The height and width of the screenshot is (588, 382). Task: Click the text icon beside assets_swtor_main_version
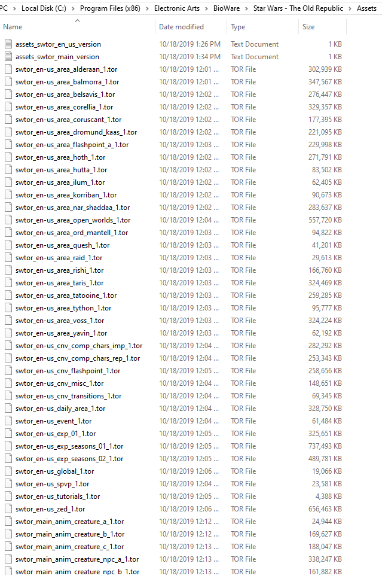click(x=8, y=57)
